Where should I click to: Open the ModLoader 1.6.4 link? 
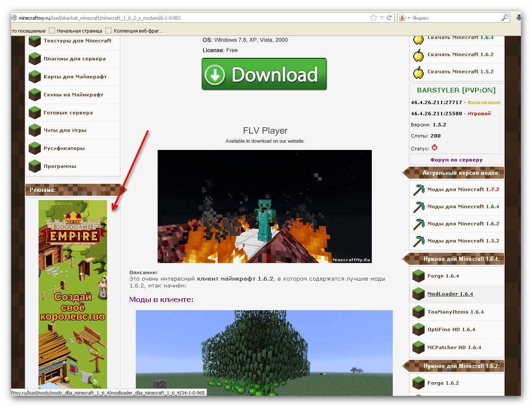pos(450,294)
